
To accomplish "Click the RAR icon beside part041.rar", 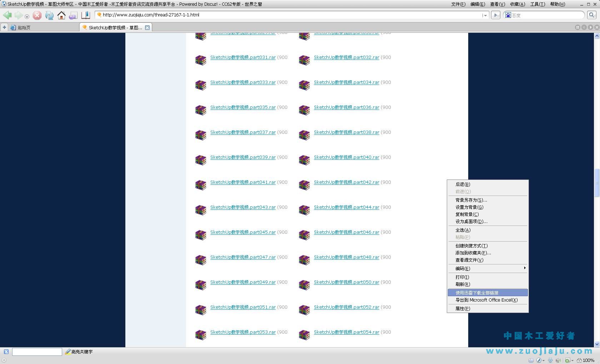I will click(201, 185).
